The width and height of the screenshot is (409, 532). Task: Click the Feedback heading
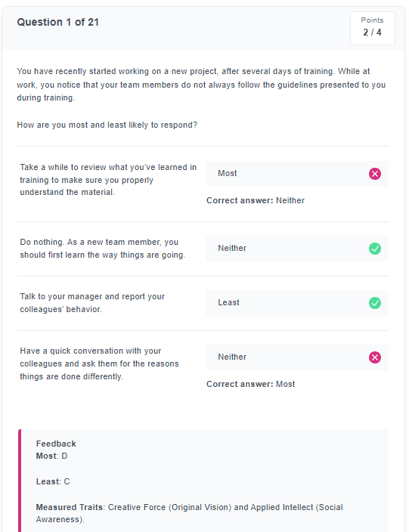(x=56, y=444)
